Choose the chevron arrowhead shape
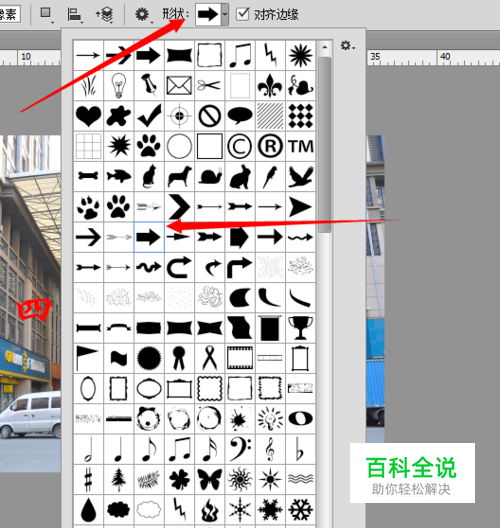The height and width of the screenshot is (528, 500). point(179,207)
